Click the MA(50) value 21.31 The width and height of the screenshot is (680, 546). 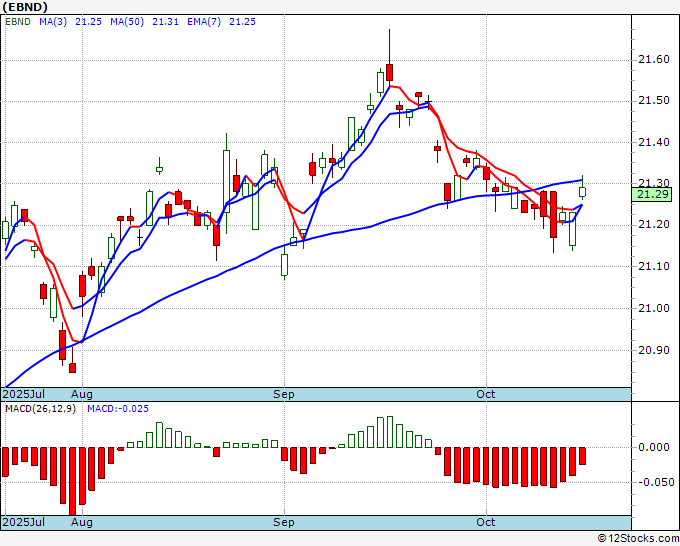[x=165, y=21]
